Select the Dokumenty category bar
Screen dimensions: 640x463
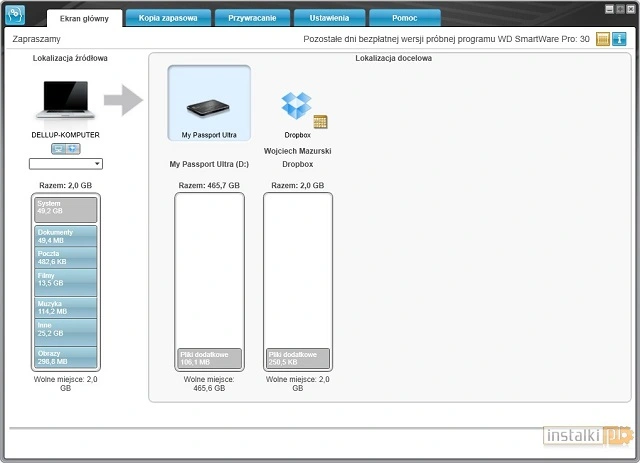pos(66,236)
